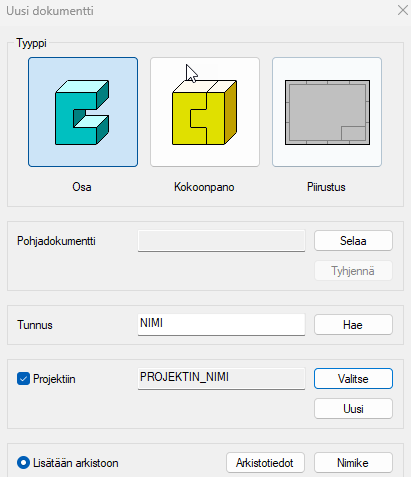Pick the gray Piirustus drawing sheet icon

coord(327,112)
